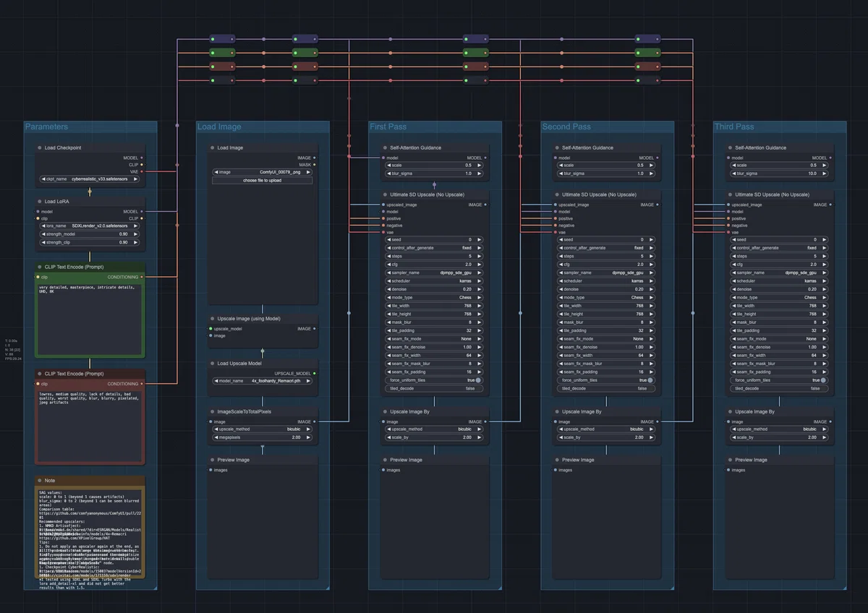Collapse the Note node using its title dot
Screen dimensions: 868x613
[x=39, y=480]
